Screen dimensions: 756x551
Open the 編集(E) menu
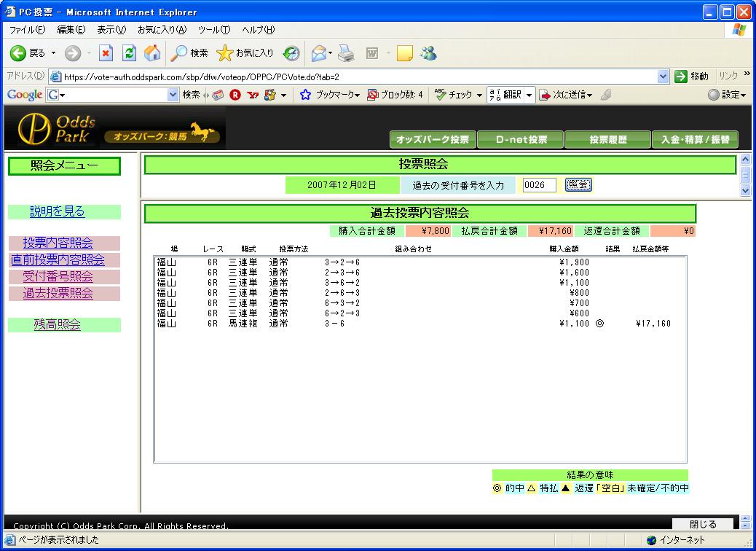[x=71, y=30]
